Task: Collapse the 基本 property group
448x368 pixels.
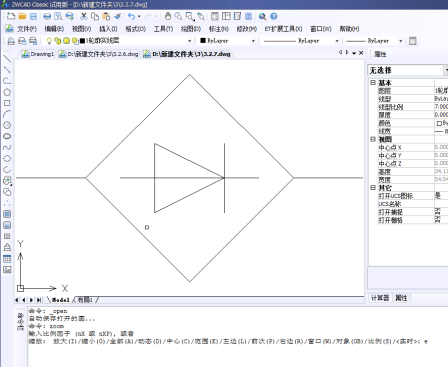Action: [x=373, y=82]
